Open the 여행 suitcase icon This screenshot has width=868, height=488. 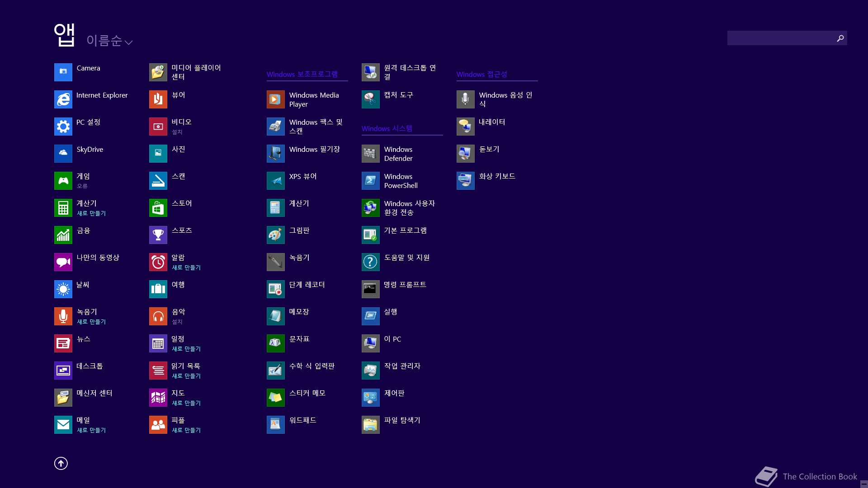(x=158, y=289)
